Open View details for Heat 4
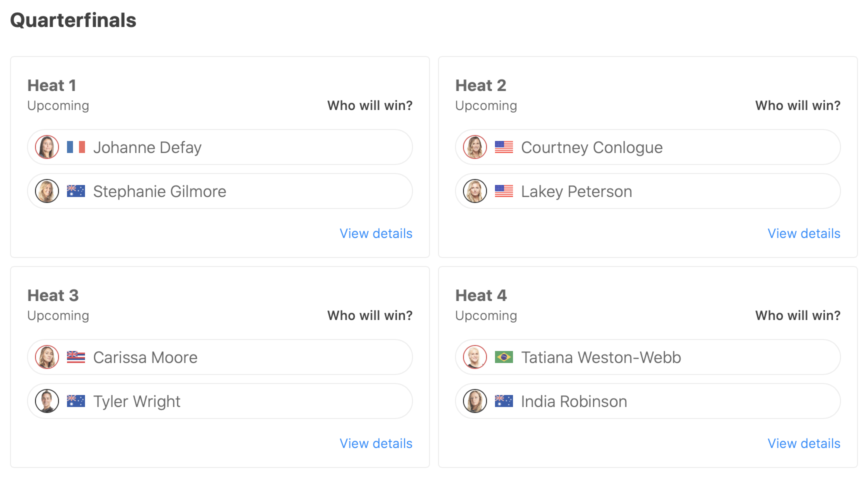This screenshot has width=868, height=477. 804,443
